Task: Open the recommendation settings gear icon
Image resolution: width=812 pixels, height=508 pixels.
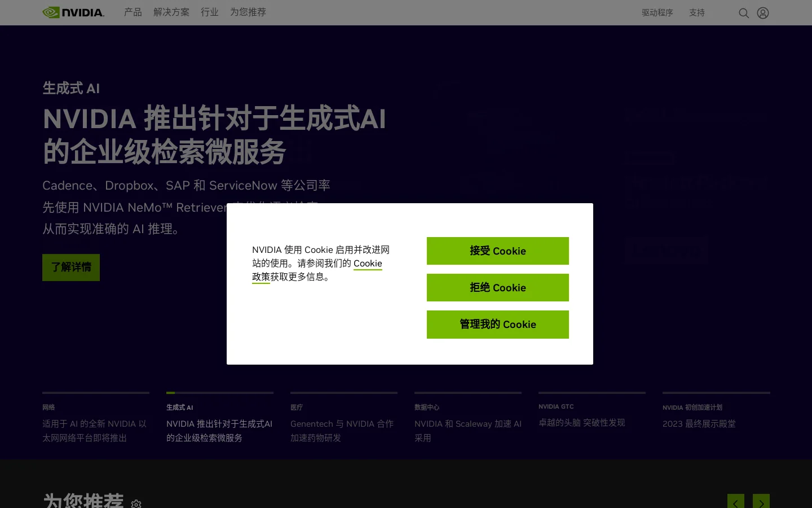Action: (x=136, y=504)
